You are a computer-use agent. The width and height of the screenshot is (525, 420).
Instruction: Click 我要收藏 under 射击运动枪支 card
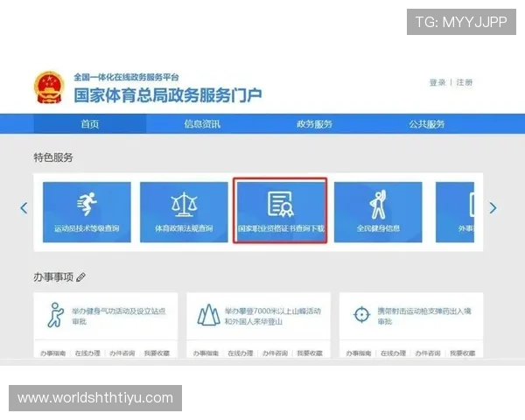pyautogui.click(x=463, y=353)
